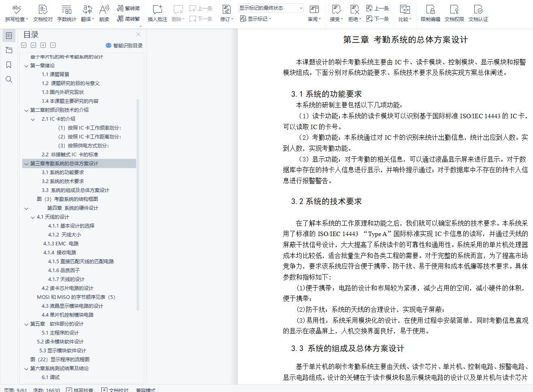Screen dimensions: 533x392
Task: Close the 目录 navigation pane
Action: coord(139,34)
